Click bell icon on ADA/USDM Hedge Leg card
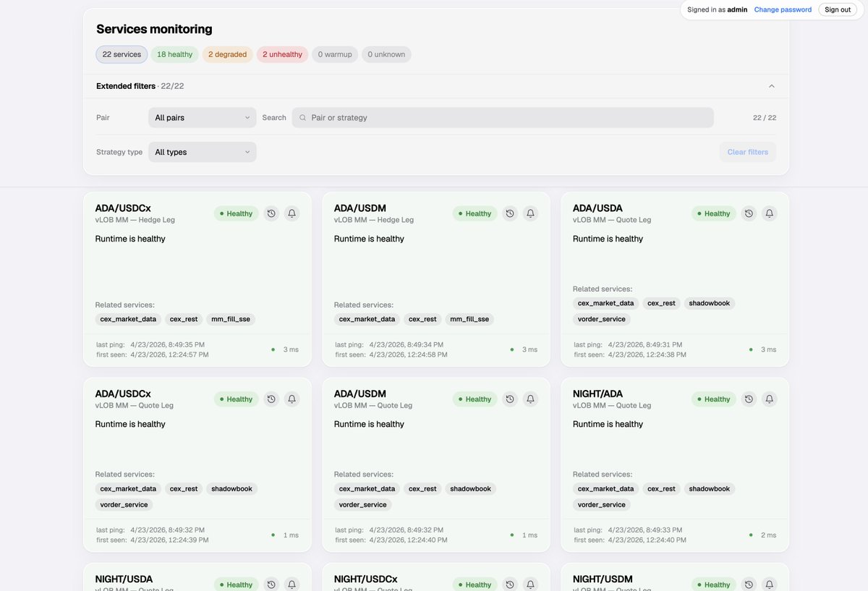Image resolution: width=868 pixels, height=591 pixels. click(x=531, y=213)
